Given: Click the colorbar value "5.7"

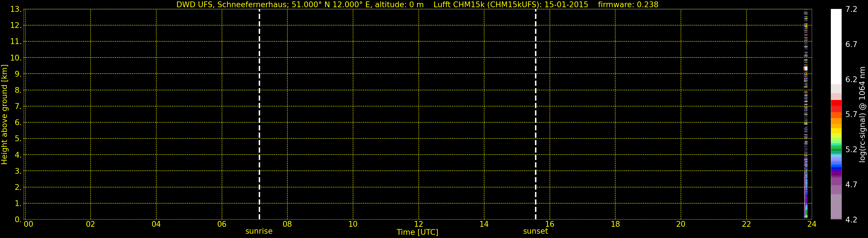Looking at the screenshot, I should (851, 115).
